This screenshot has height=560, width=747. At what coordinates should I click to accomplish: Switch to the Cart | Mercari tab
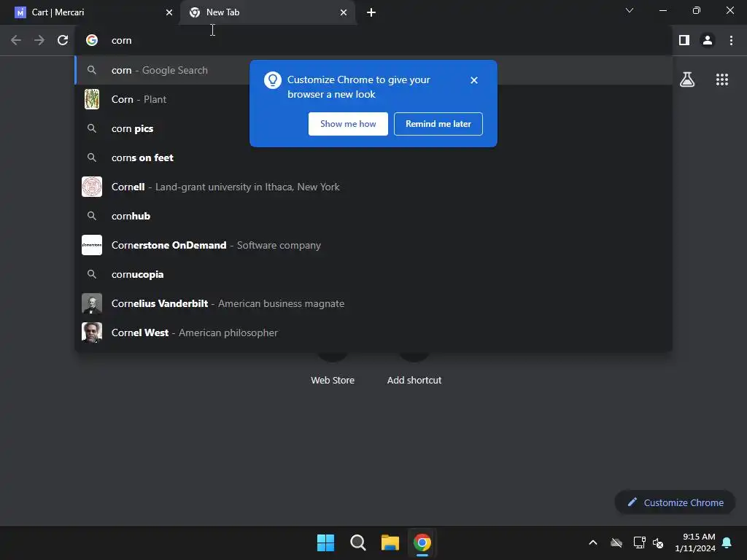[x=90, y=12]
